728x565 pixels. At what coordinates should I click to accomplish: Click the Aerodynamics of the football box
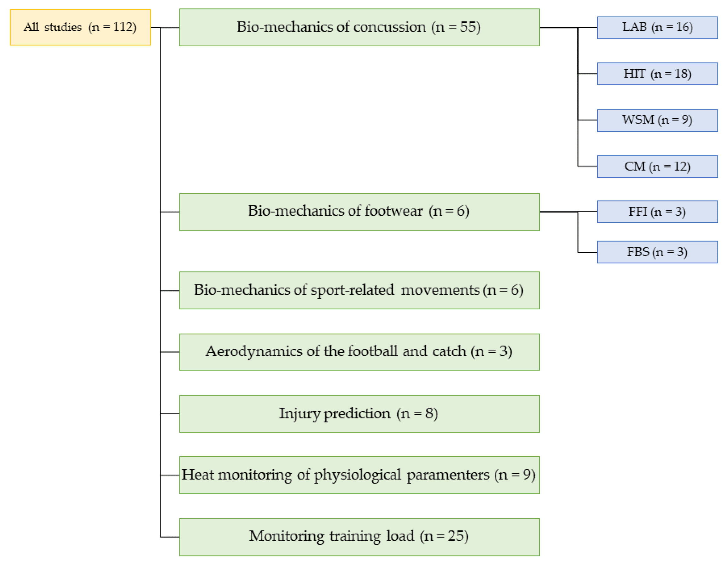pyautogui.click(x=359, y=352)
